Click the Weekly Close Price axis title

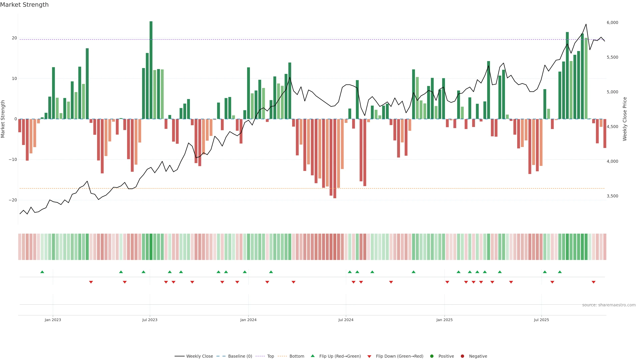point(625,119)
